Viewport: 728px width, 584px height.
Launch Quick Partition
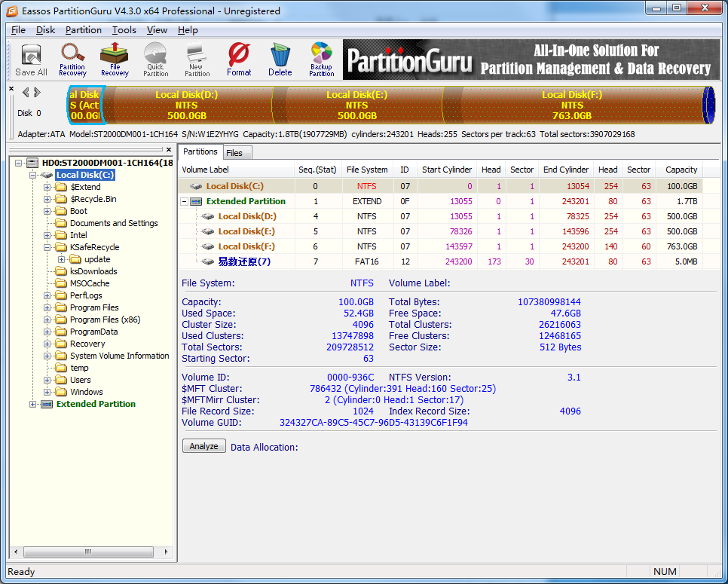click(x=155, y=59)
